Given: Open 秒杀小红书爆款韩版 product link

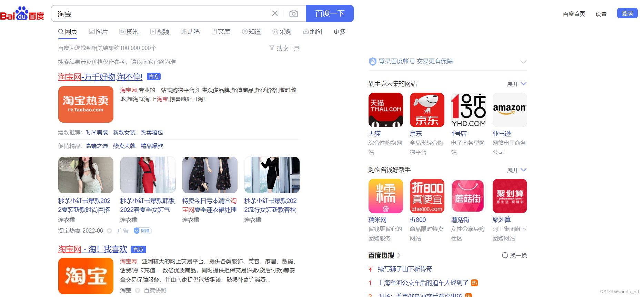Looking at the screenshot, I should (148, 205).
